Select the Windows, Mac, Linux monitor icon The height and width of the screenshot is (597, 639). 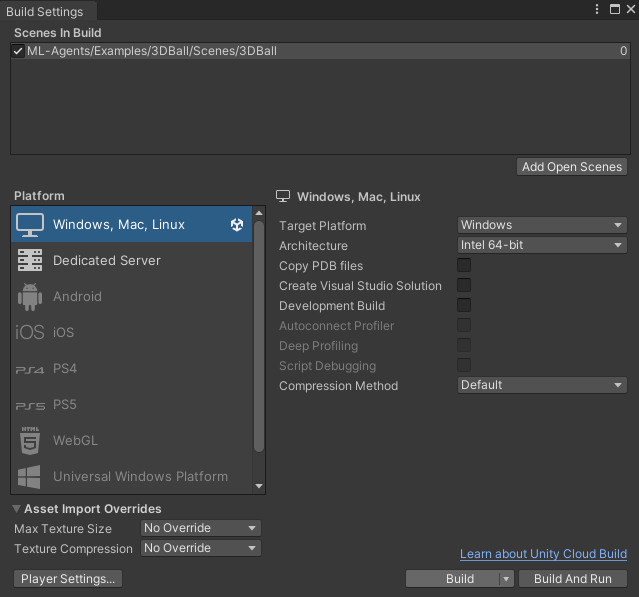coord(30,225)
